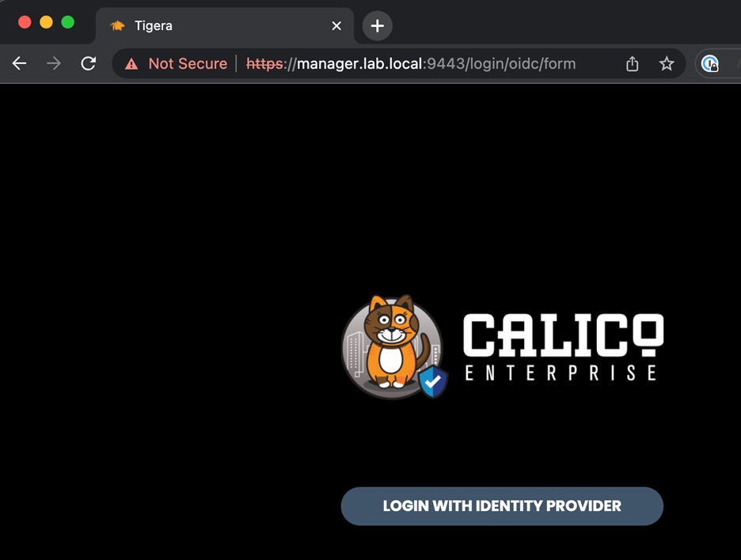Open the Not Secure warning triangle
Screen dimensions: 741x560
131,64
